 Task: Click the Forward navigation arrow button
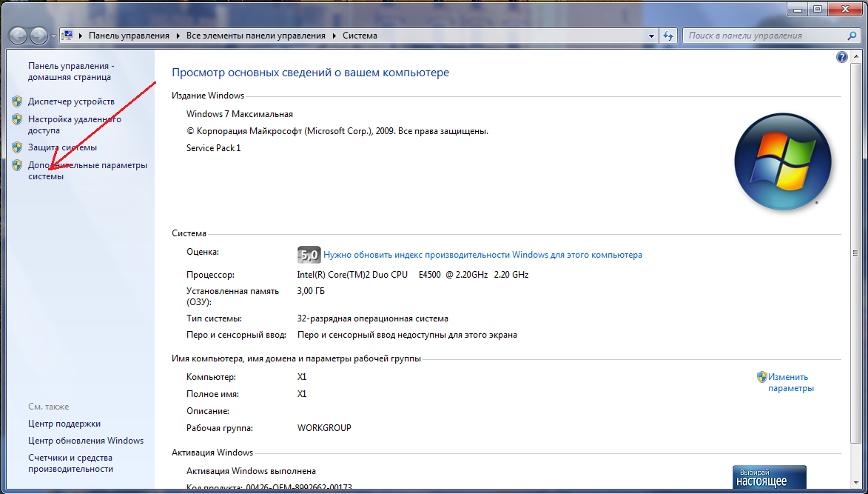point(38,36)
